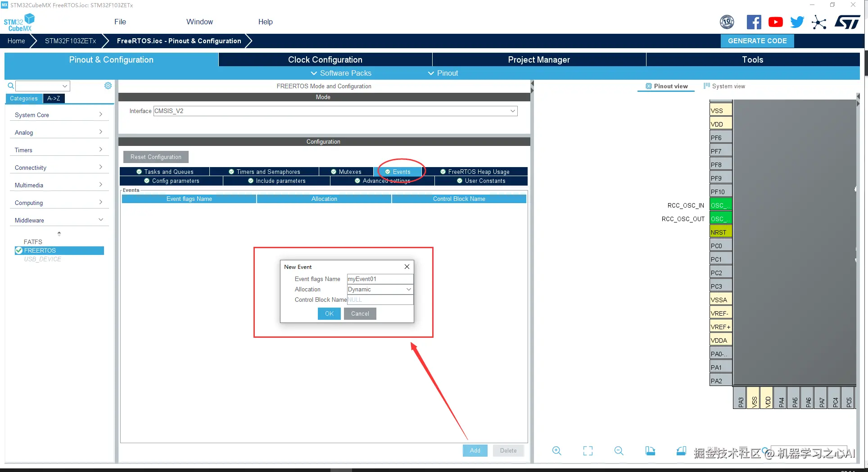Image resolution: width=868 pixels, height=472 pixels.
Task: Click the ST community network icon
Action: point(819,22)
